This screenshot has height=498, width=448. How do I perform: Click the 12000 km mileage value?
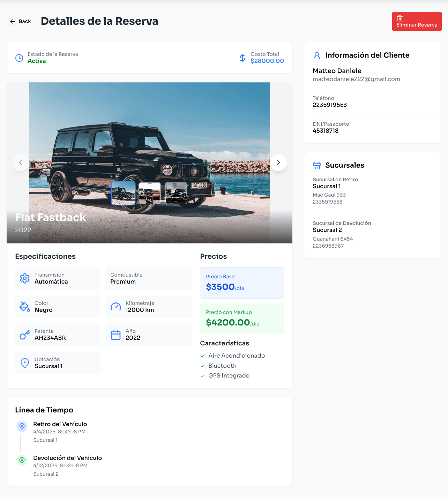pyautogui.click(x=140, y=310)
